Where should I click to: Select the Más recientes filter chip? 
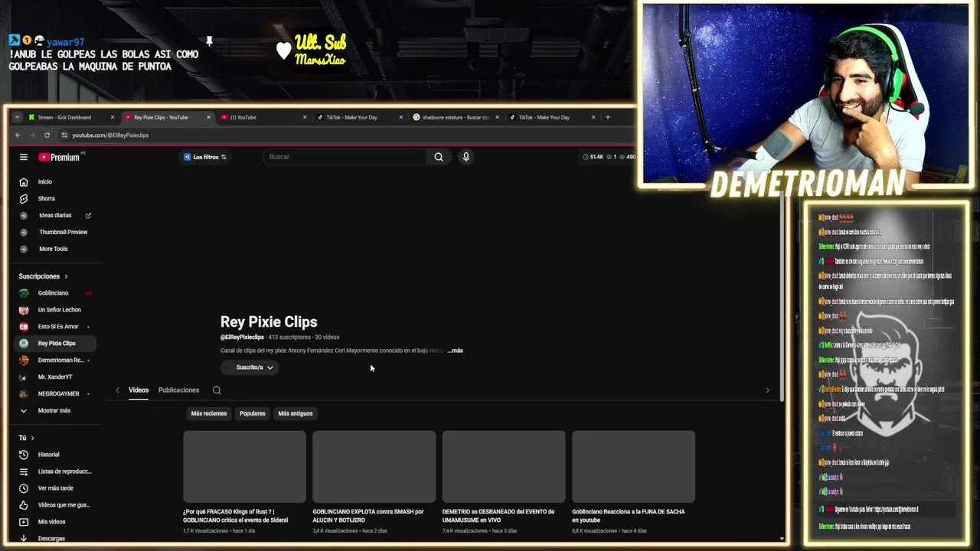pyautogui.click(x=209, y=413)
